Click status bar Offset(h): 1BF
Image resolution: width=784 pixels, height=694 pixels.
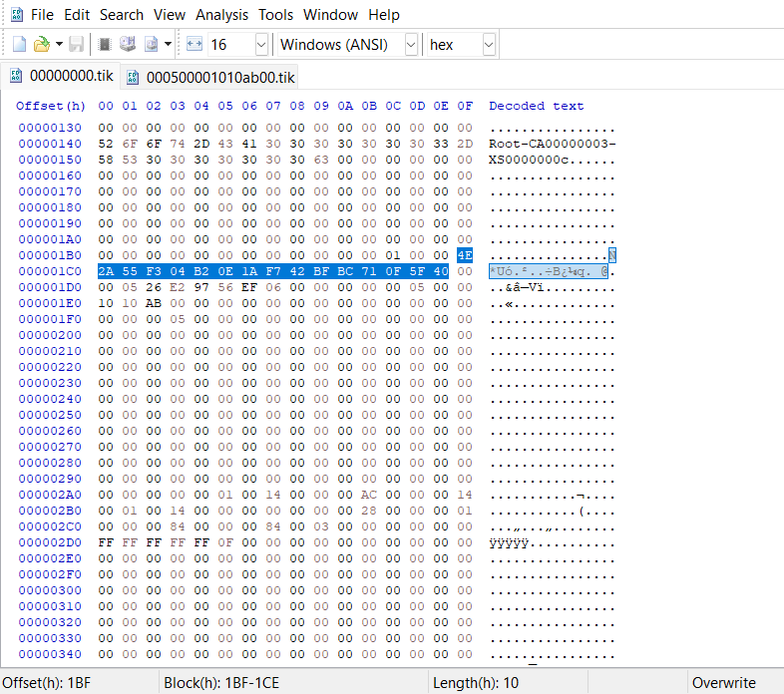(47, 683)
